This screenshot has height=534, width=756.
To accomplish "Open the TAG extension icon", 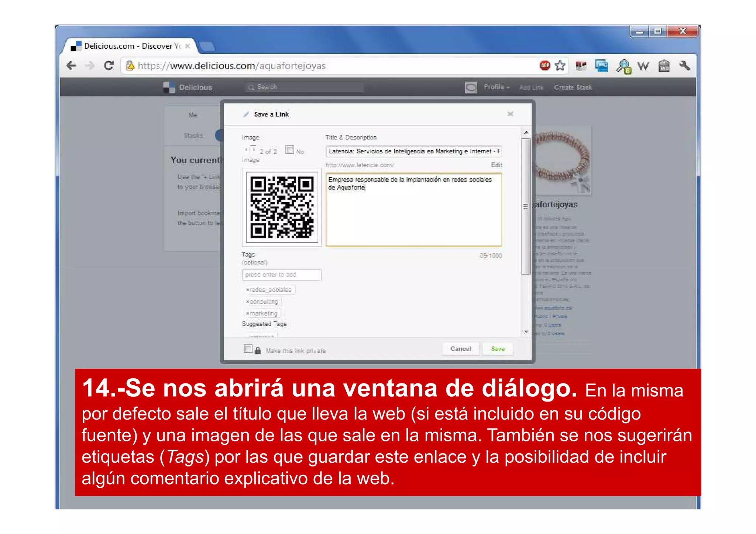I will (664, 66).
